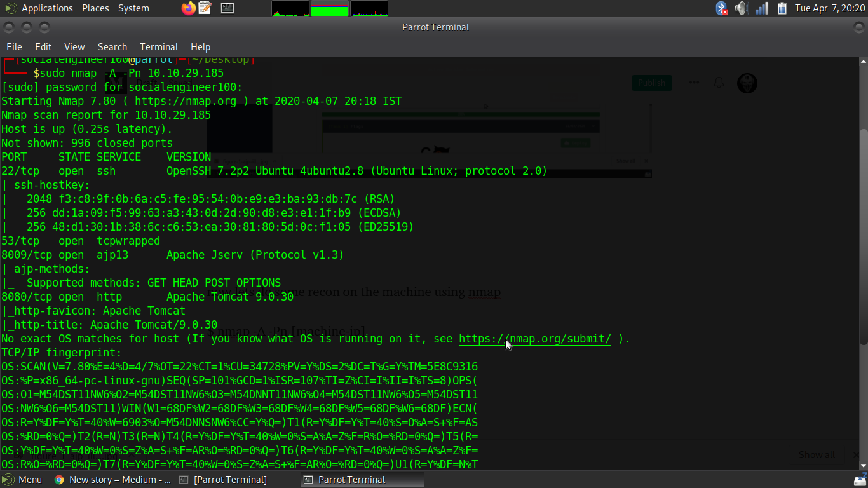Open the Bluetooth tray icon
This screenshot has width=868, height=488.
pos(721,8)
